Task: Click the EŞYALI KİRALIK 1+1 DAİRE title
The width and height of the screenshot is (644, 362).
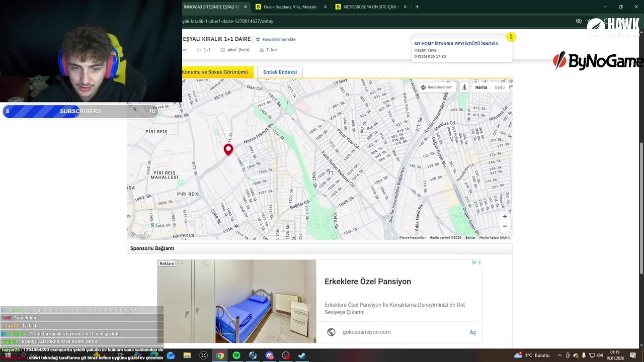Action: point(217,39)
